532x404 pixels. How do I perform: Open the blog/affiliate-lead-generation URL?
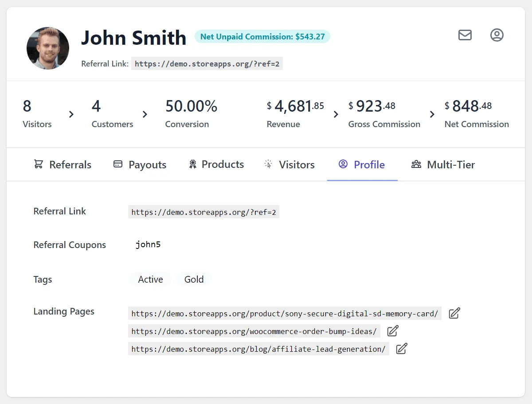258,349
